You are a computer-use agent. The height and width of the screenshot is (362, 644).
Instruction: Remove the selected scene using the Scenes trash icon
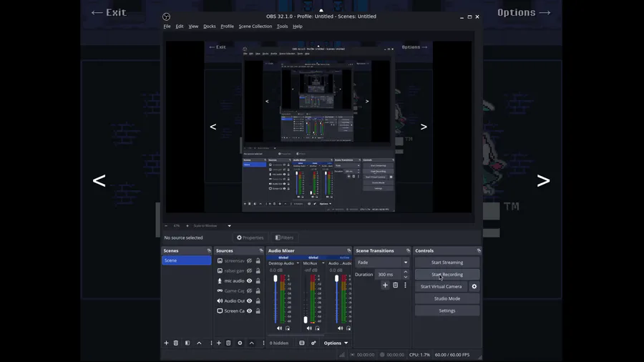point(176,343)
